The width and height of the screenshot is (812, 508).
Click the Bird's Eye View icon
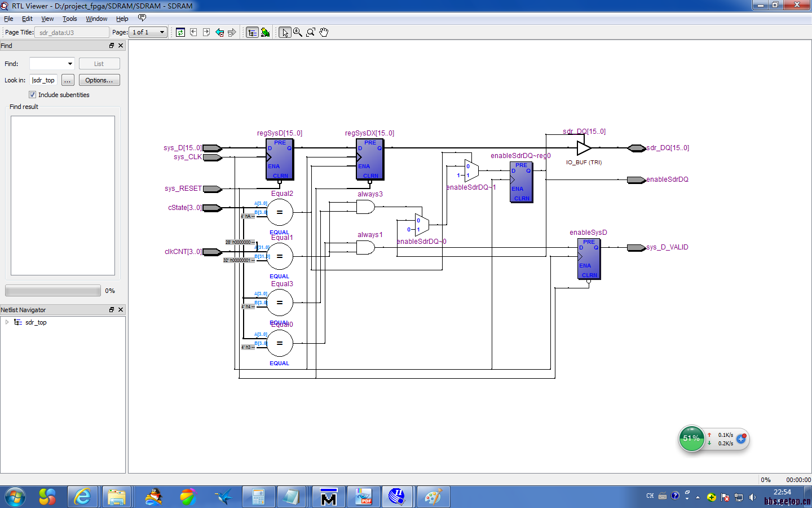[265, 32]
